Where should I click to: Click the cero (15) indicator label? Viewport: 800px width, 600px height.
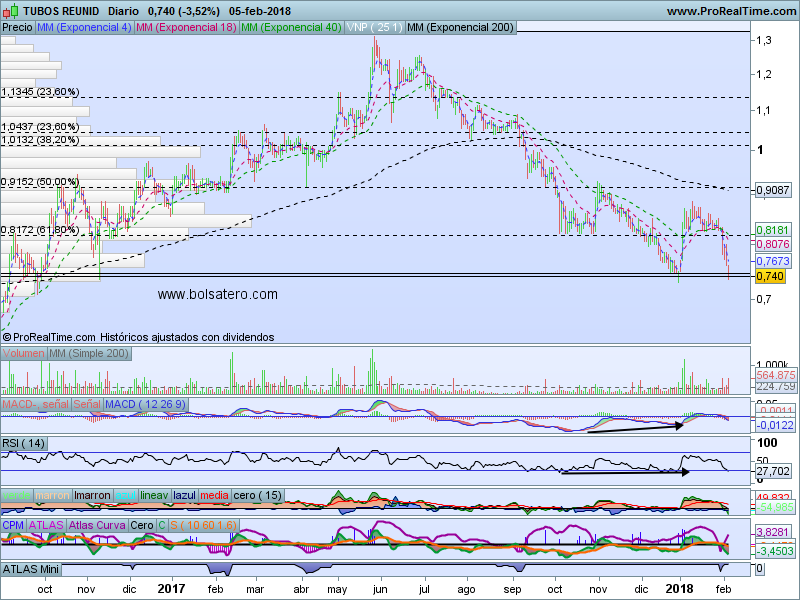point(255,495)
